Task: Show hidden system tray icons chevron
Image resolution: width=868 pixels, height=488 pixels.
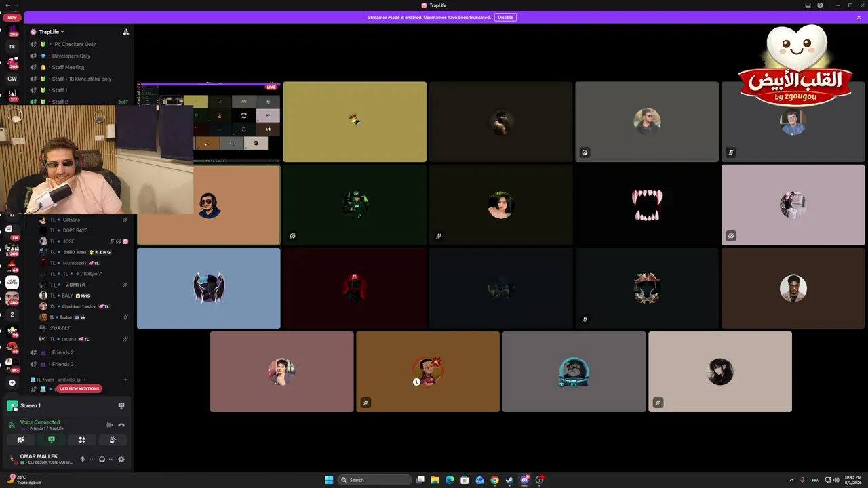Action: point(791,480)
